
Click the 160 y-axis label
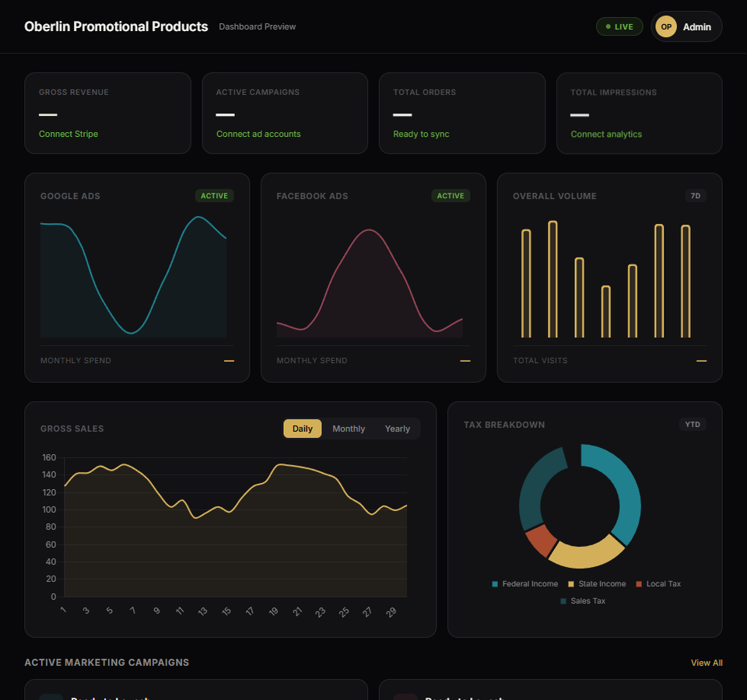[49, 457]
